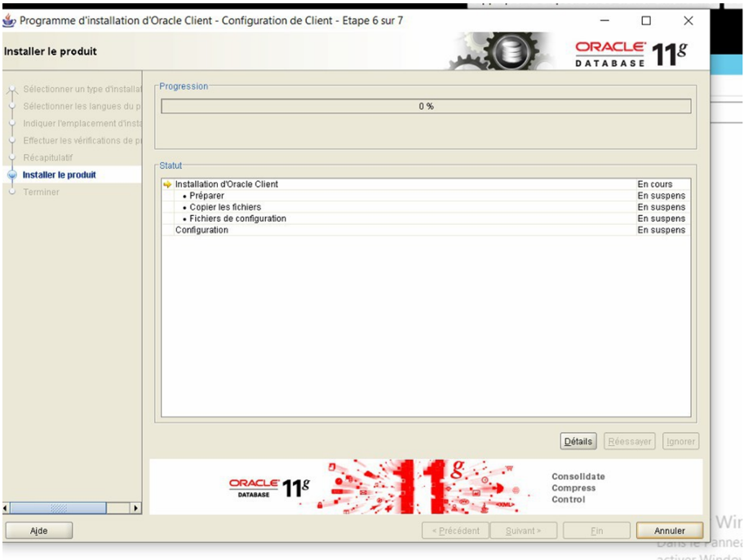Screen dimensions: 744x560
Task: Click the Suivant button
Action: tap(524, 531)
